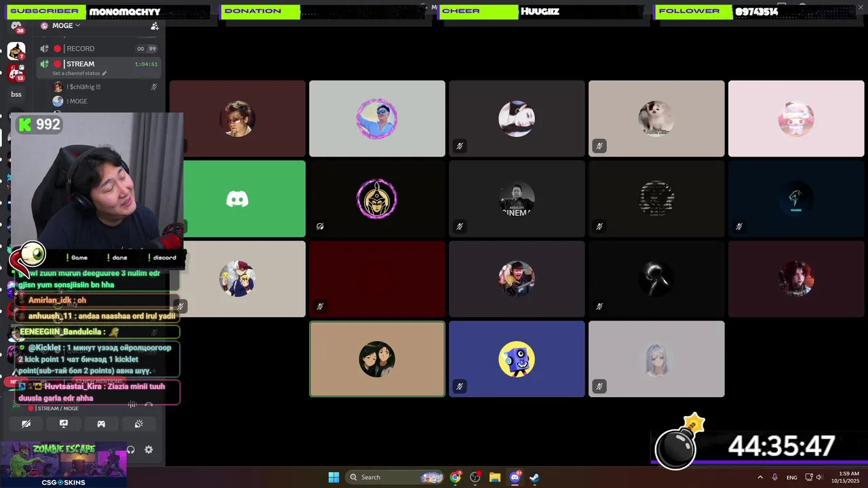Image resolution: width=868 pixels, height=488 pixels.
Task: Click the bomb countdown timer 44:35:47
Action: pyautogui.click(x=781, y=446)
